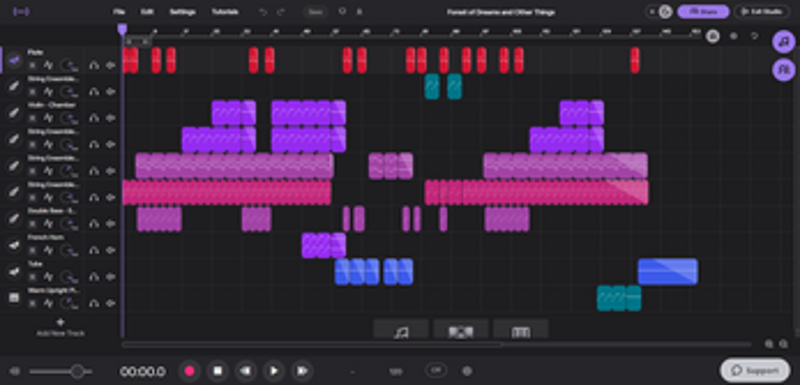Stop playback with the stop button
The height and width of the screenshot is (385, 800).
(217, 371)
